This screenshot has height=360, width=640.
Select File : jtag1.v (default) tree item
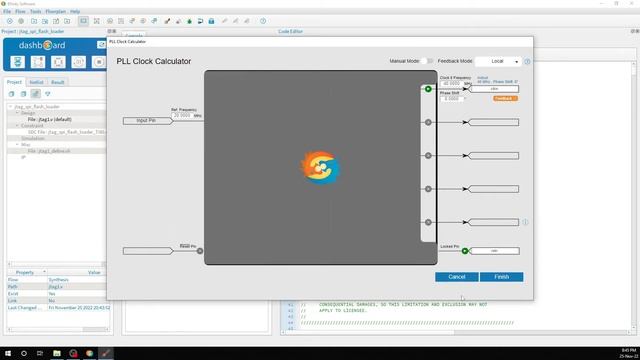click(x=49, y=119)
